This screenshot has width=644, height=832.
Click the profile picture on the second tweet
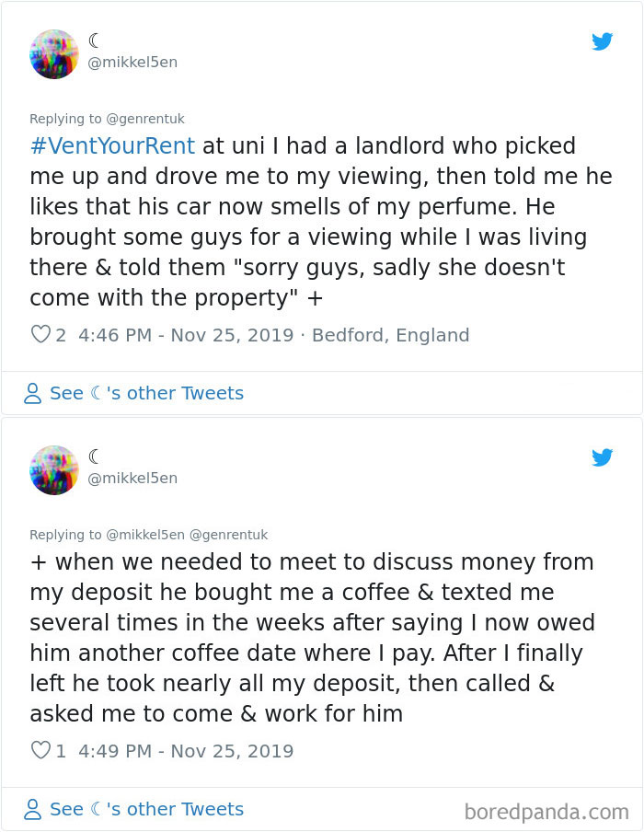coord(54,469)
